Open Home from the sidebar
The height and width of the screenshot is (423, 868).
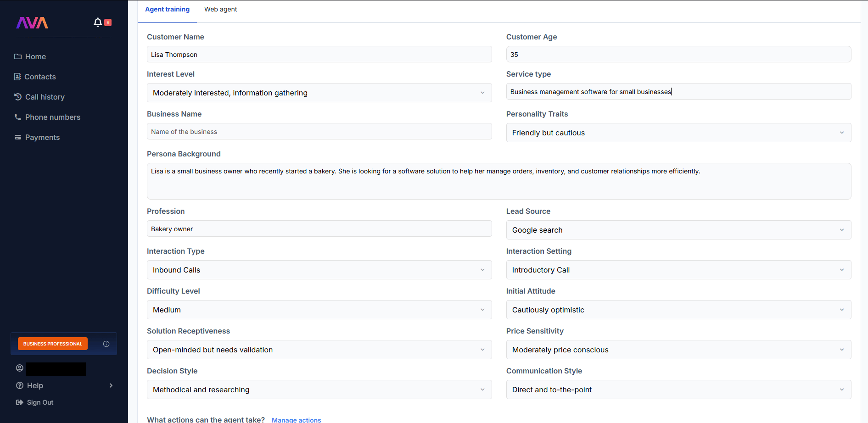30,56
